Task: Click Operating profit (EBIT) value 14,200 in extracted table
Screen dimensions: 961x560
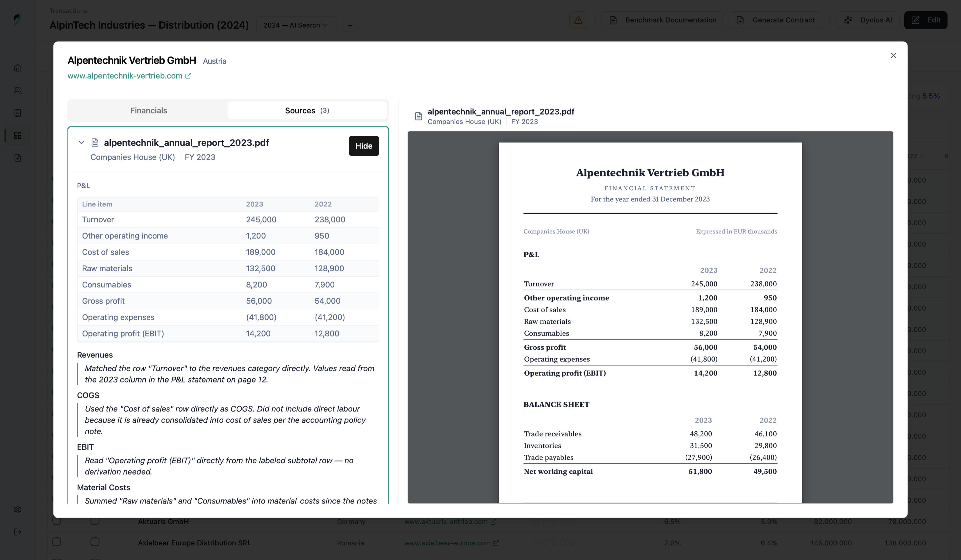Action: point(258,334)
